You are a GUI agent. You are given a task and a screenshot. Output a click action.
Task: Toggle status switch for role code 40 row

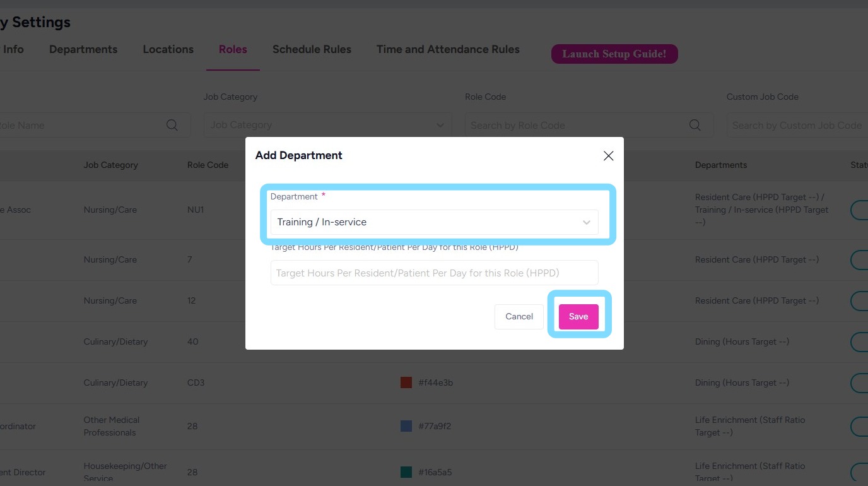tap(859, 342)
